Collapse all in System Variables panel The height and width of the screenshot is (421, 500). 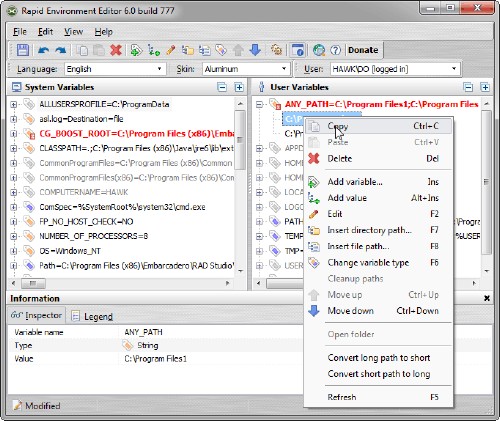(x=222, y=87)
